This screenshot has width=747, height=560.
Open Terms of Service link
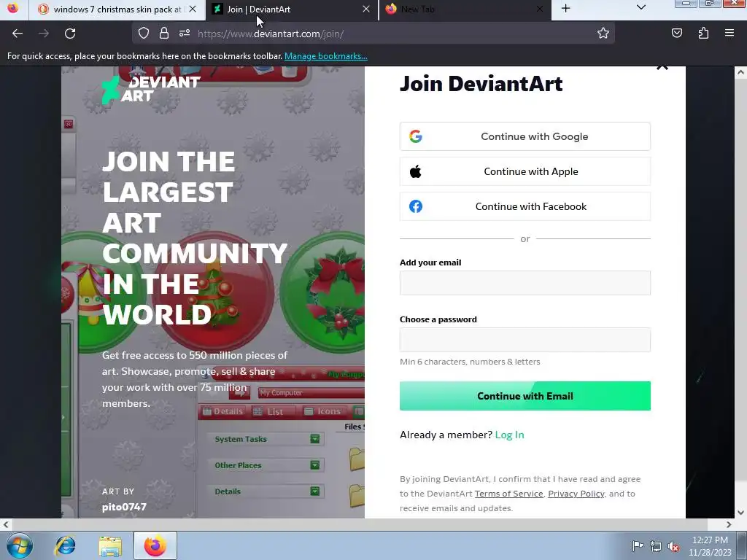pos(508,494)
